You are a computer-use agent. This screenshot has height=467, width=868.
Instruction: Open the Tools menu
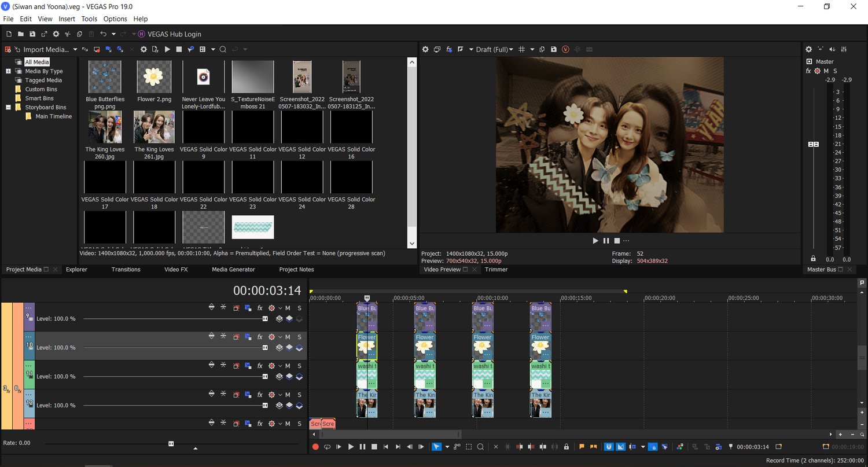[x=89, y=19]
